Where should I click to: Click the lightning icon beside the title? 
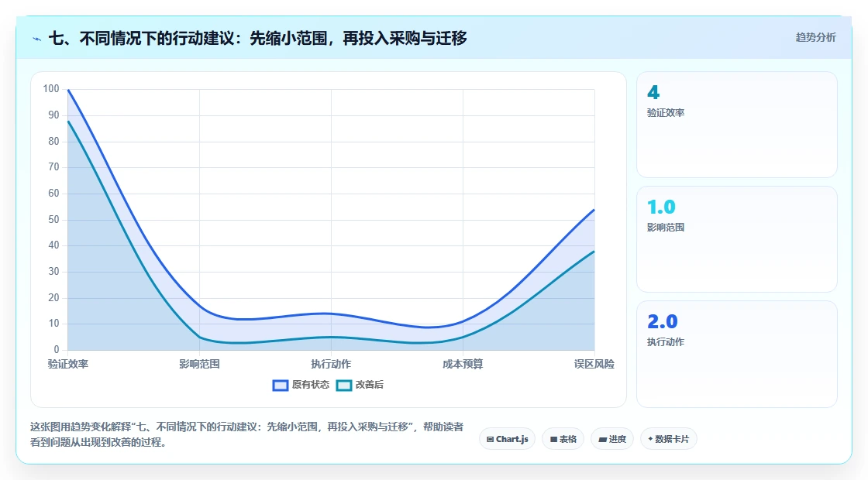coord(37,39)
